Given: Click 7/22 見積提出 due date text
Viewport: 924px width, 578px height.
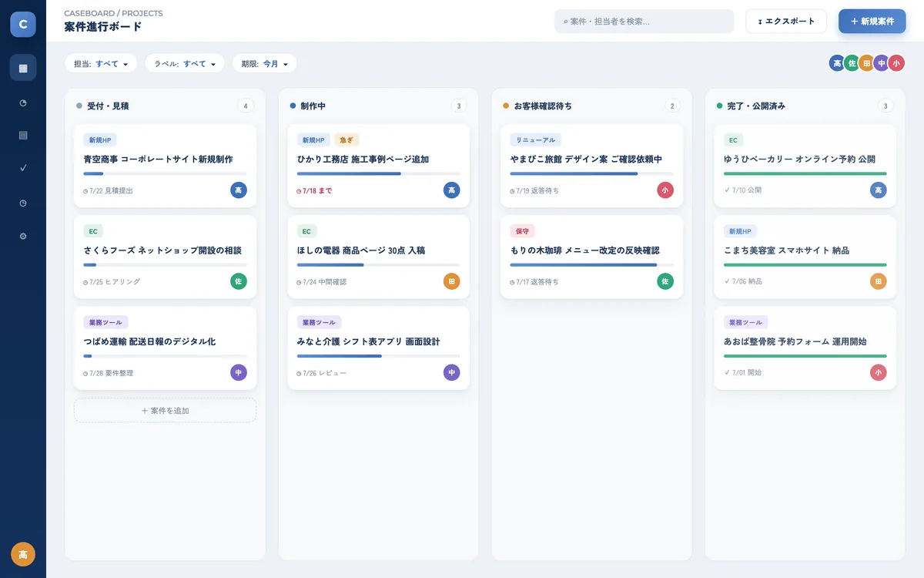Looking at the screenshot, I should pyautogui.click(x=108, y=190).
